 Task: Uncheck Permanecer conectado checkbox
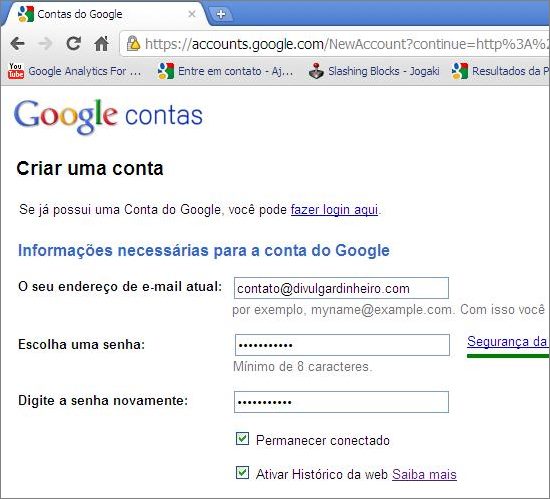tap(242, 439)
